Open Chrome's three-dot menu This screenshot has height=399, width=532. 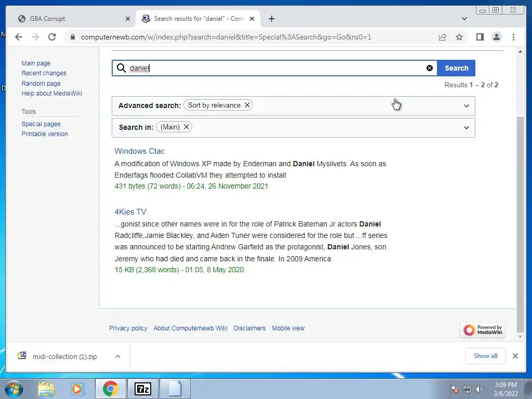pyautogui.click(x=513, y=37)
